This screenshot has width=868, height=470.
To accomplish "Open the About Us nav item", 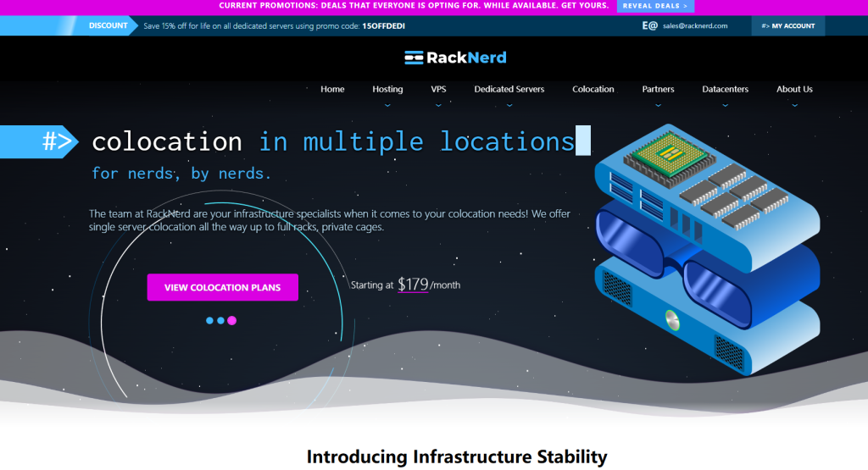I will pos(794,89).
